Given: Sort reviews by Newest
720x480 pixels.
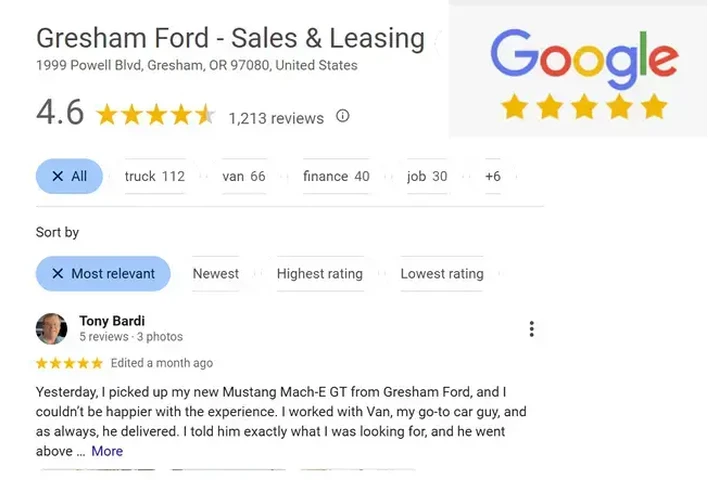Looking at the screenshot, I should click(x=216, y=274).
